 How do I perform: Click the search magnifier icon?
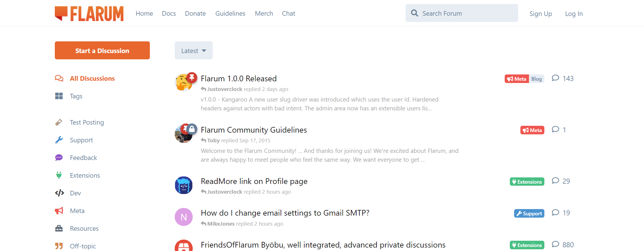pos(414,13)
